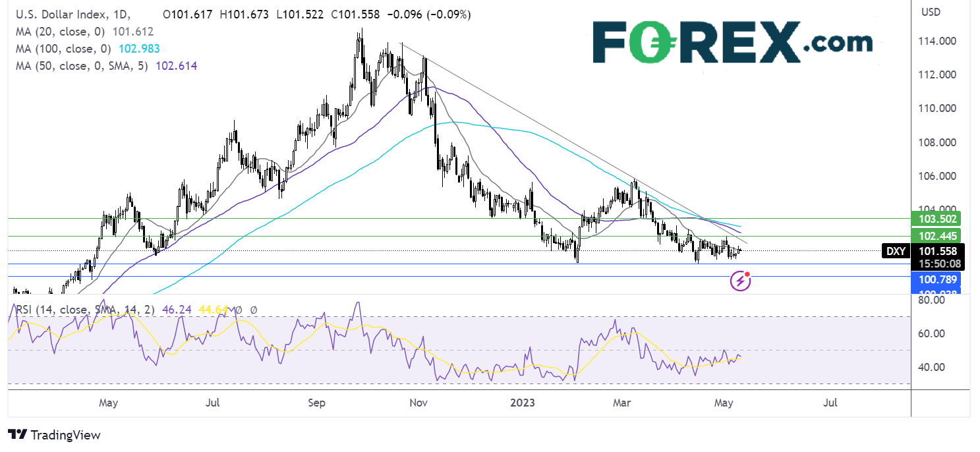The height and width of the screenshot is (452, 980).
Task: Click the TradingView logo
Action: 54,435
